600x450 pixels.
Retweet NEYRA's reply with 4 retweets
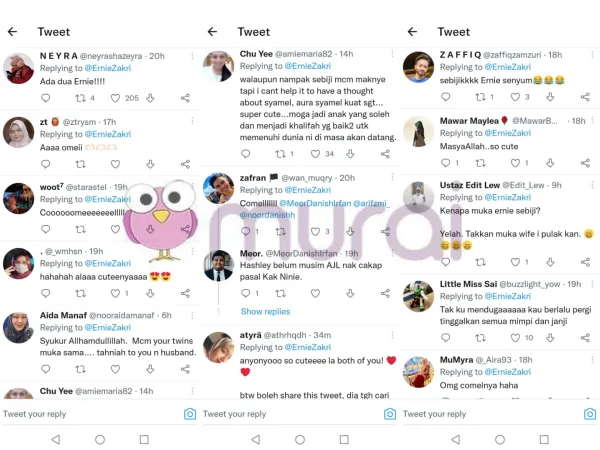pyautogui.click(x=80, y=98)
